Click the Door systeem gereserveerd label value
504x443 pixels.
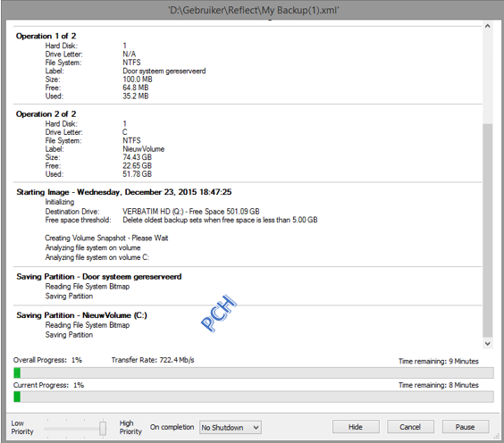pyautogui.click(x=164, y=71)
